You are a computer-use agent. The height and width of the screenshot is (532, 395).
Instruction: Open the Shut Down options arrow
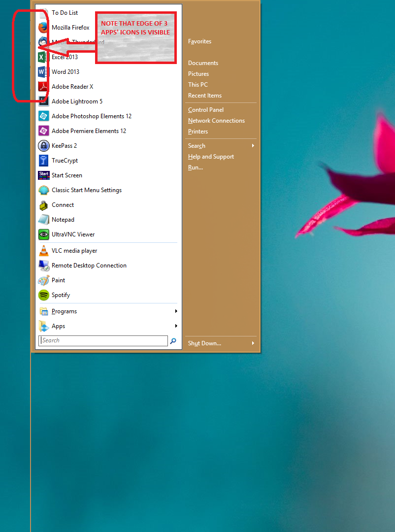(253, 343)
